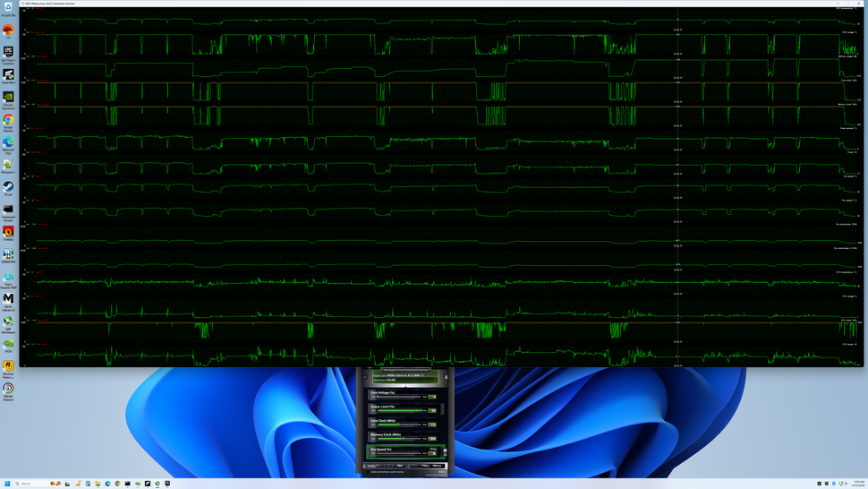Viewport: 868px width, 489px height.
Task: Click the Windows Start button
Action: coord(7,484)
